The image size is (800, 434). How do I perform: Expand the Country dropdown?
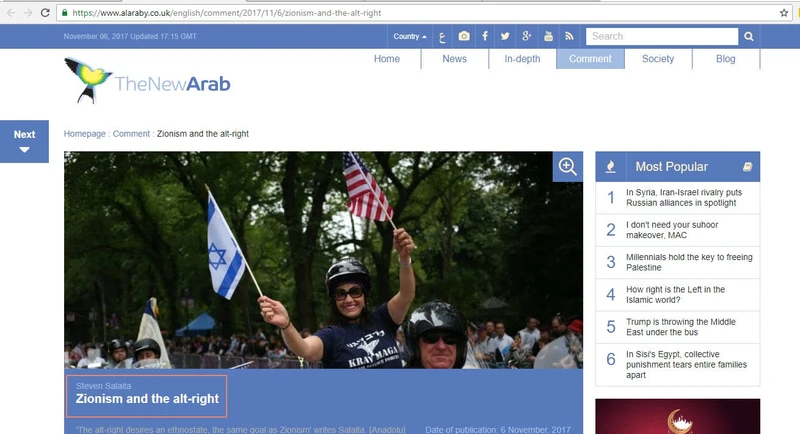[410, 36]
